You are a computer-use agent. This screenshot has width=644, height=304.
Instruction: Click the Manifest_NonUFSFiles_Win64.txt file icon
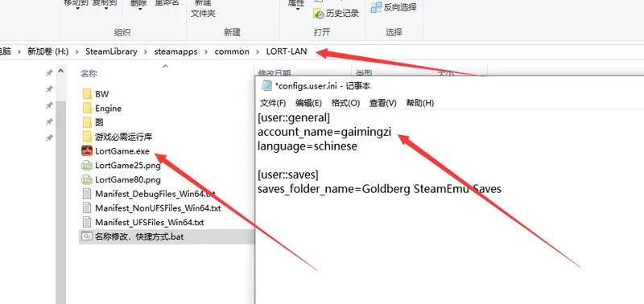point(87,208)
